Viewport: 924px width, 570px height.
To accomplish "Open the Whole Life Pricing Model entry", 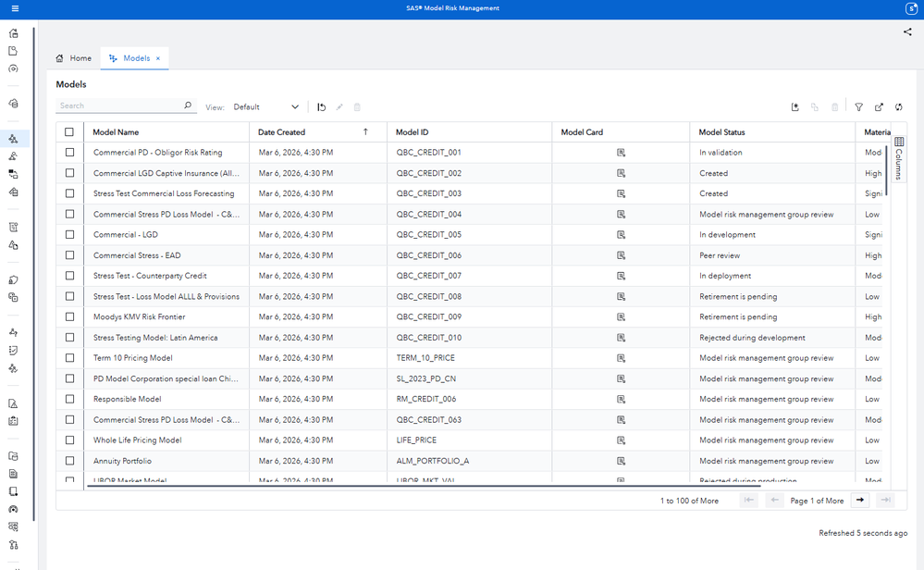I will pyautogui.click(x=137, y=440).
